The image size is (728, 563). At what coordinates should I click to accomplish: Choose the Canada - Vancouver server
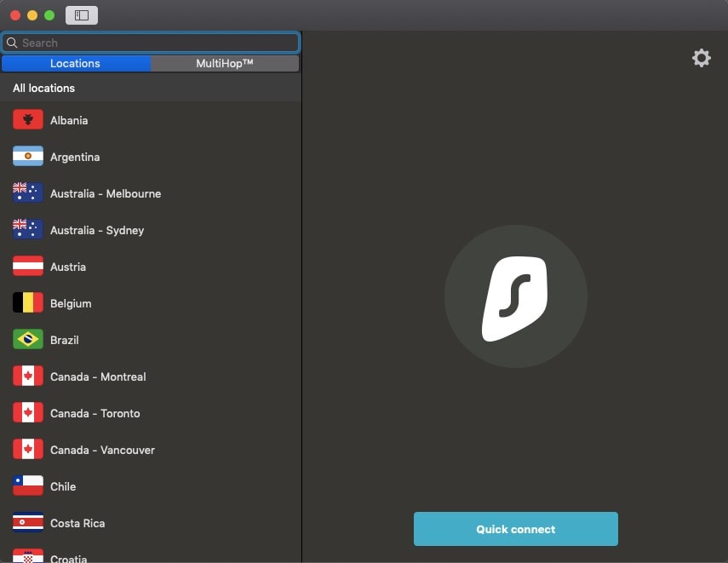pos(151,450)
